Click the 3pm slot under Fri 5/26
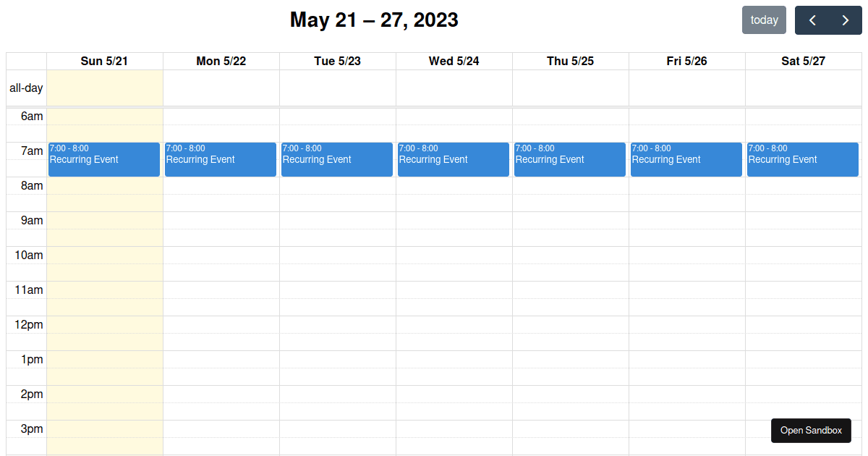 point(686,438)
